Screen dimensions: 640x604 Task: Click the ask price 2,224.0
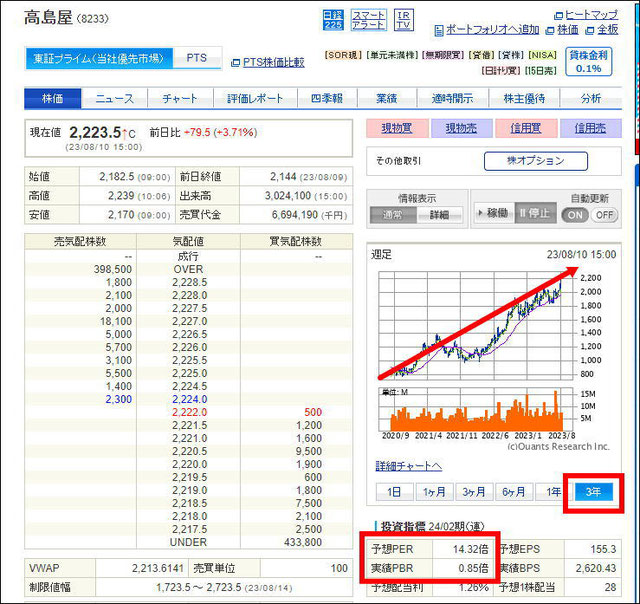[x=189, y=399]
